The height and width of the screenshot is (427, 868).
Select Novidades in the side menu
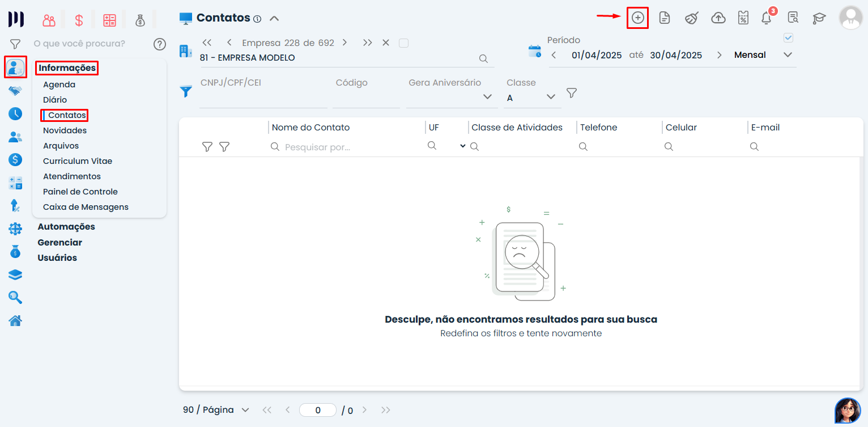65,130
